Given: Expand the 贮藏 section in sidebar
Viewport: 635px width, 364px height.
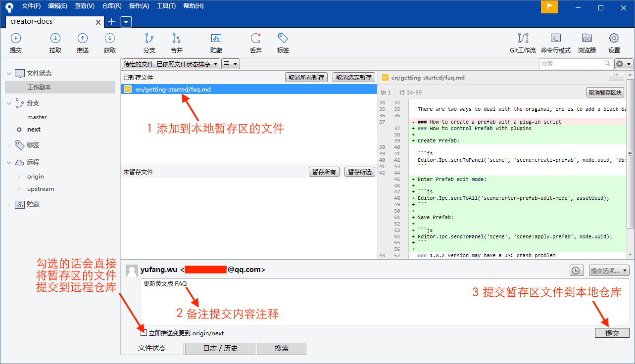Looking at the screenshot, I should 8,205.
